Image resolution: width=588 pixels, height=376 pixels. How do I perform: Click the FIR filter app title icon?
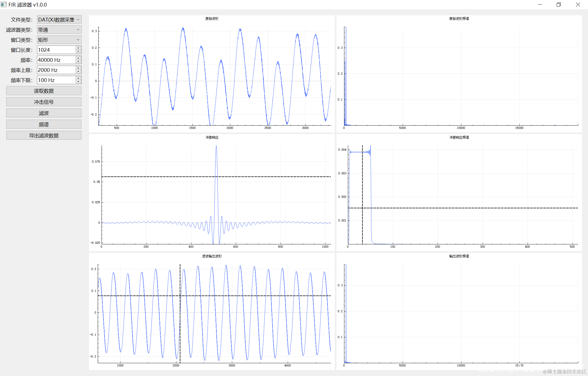pos(4,5)
